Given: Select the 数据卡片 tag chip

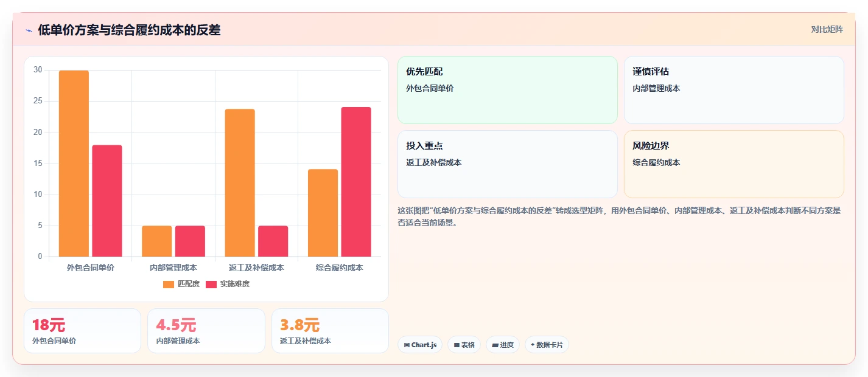Looking at the screenshot, I should [547, 345].
